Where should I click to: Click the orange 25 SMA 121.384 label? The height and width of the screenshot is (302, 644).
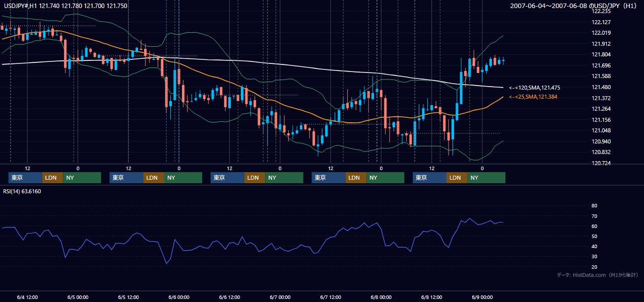[x=533, y=97]
